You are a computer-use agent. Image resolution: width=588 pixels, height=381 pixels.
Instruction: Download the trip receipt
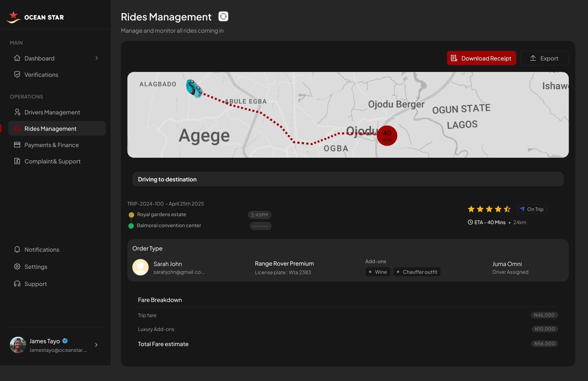tap(481, 58)
